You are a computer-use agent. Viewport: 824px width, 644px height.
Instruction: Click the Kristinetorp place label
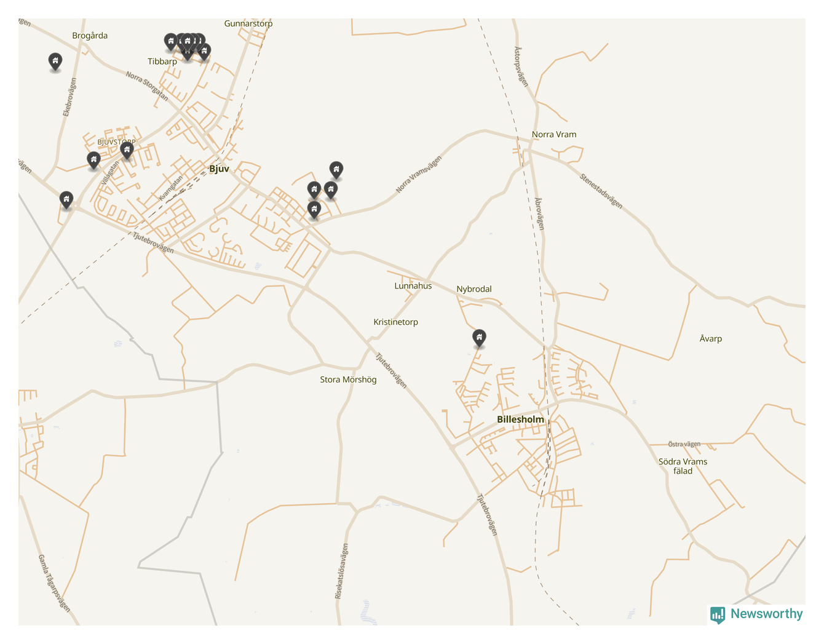pos(395,322)
